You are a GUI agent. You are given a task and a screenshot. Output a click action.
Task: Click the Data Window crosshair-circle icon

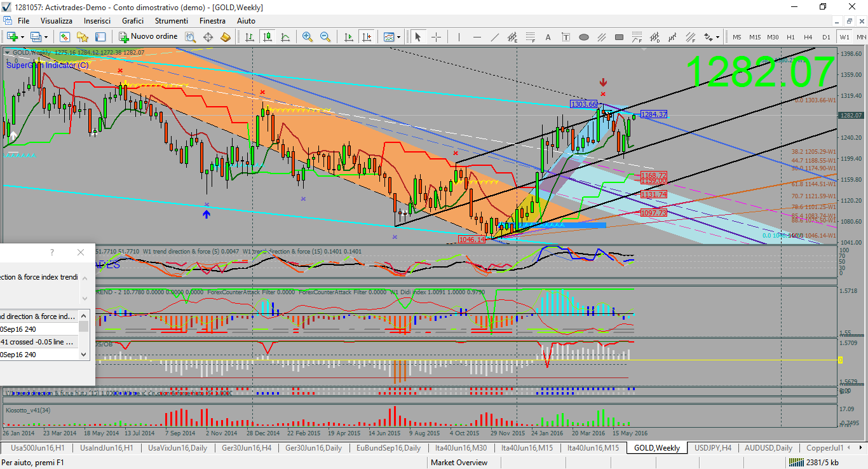point(208,37)
